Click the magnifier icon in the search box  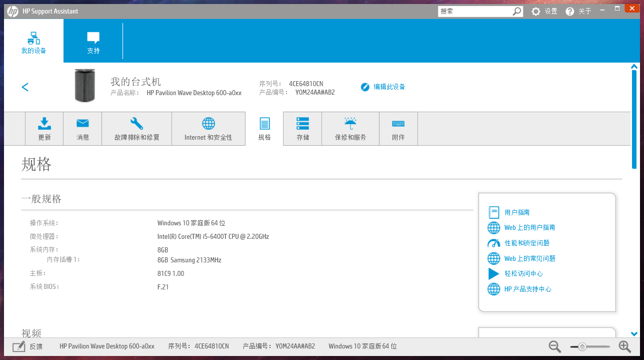[x=517, y=11]
